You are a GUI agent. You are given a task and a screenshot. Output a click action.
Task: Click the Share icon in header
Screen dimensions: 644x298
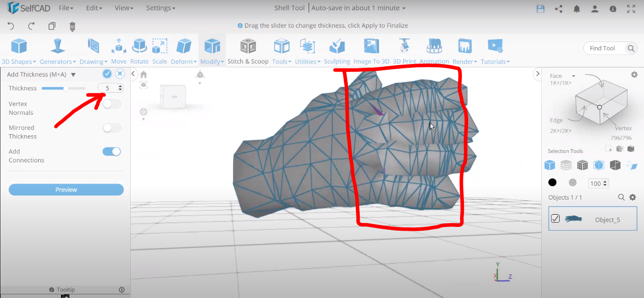click(x=559, y=8)
